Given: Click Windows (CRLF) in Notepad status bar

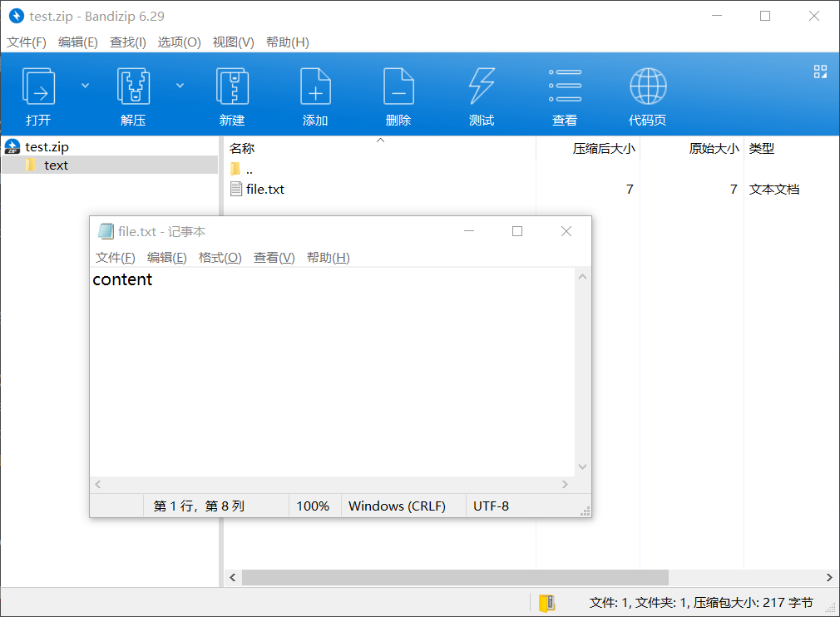Looking at the screenshot, I should pos(397,506).
